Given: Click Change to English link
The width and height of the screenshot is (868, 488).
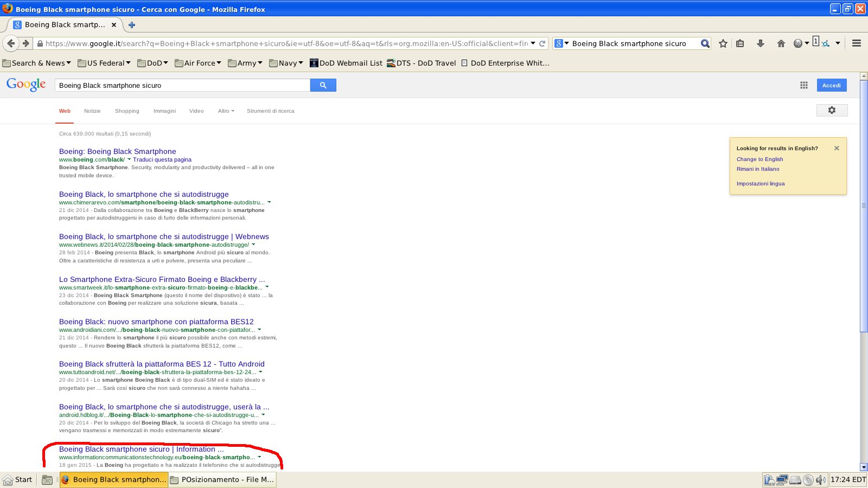Looking at the screenshot, I should 759,159.
